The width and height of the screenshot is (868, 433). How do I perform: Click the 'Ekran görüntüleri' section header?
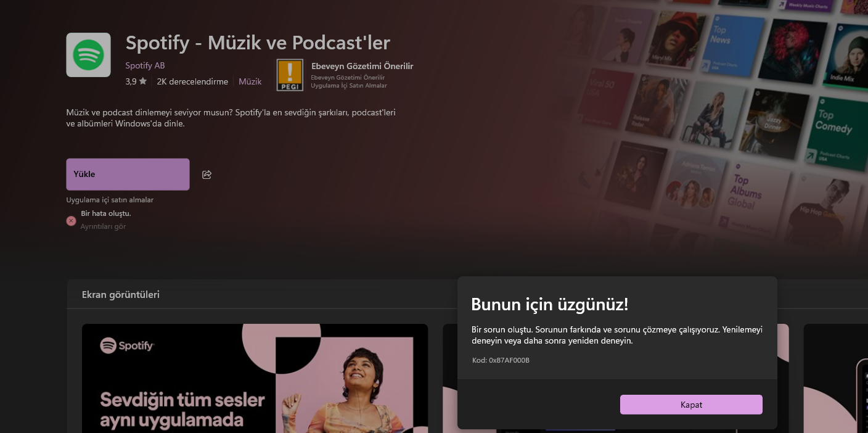121,295
